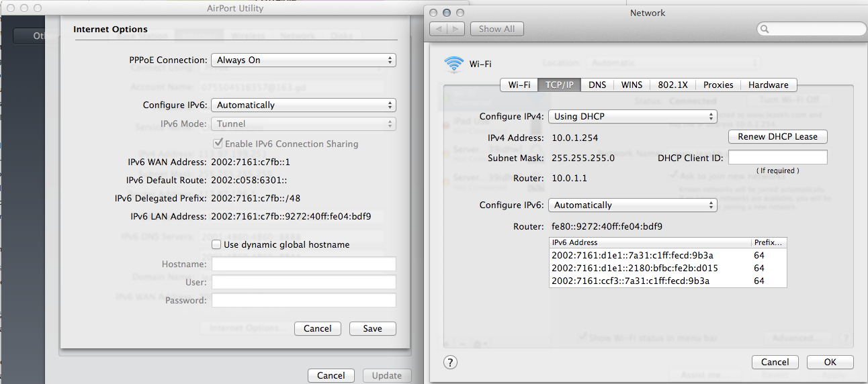Click the help question mark button
The image size is (868, 384).
pos(451,362)
